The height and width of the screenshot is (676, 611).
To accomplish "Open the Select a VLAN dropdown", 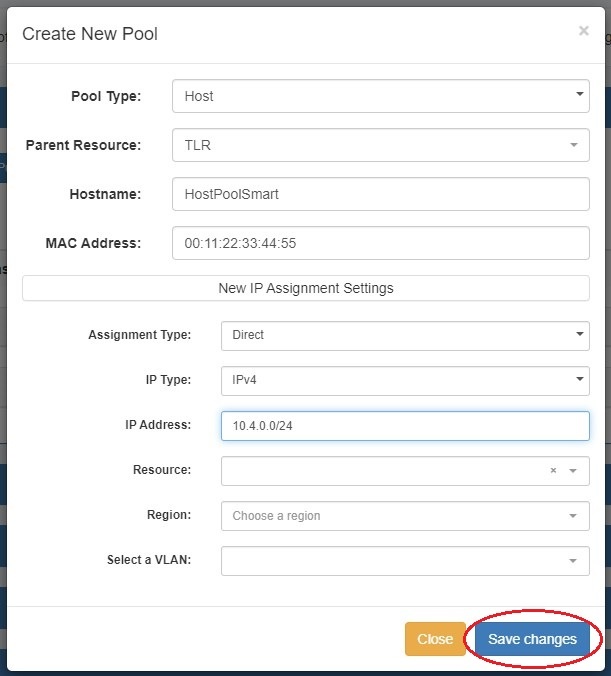I will (x=404, y=561).
